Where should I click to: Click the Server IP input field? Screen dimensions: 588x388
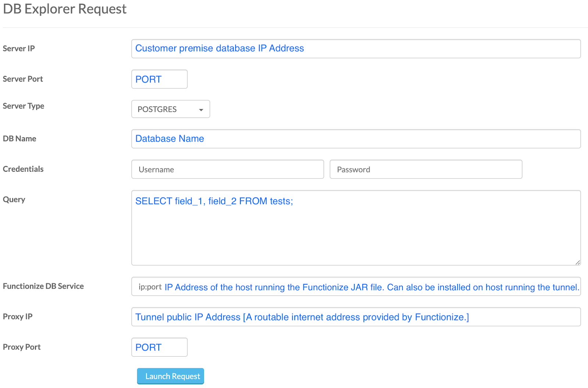356,49
